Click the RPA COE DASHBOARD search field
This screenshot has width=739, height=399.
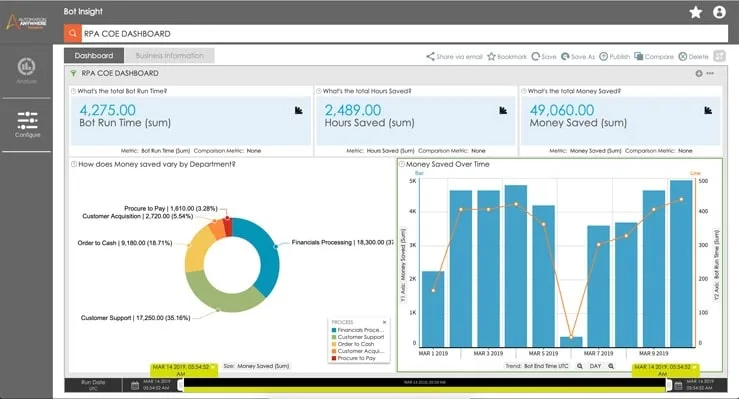[404, 33]
